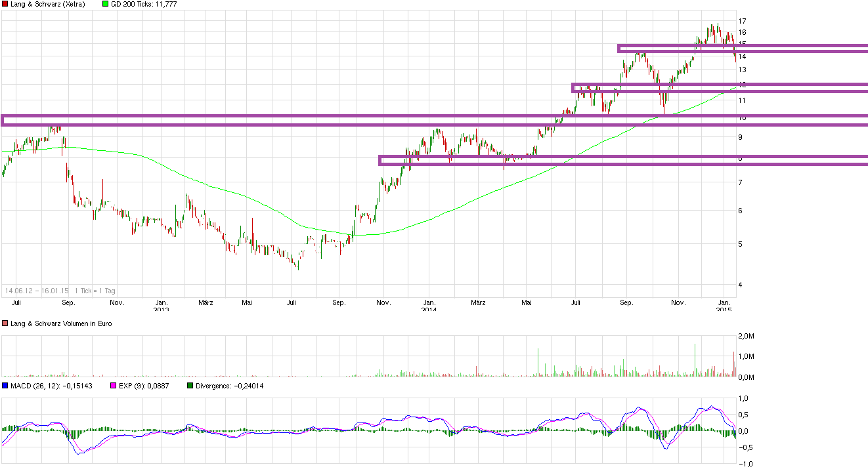Click price axis value 13

[742, 70]
